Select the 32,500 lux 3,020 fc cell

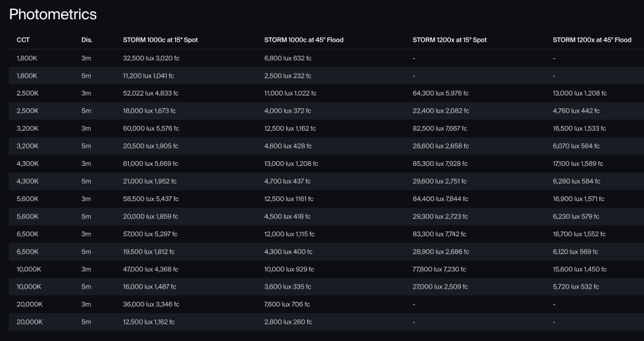pos(151,58)
